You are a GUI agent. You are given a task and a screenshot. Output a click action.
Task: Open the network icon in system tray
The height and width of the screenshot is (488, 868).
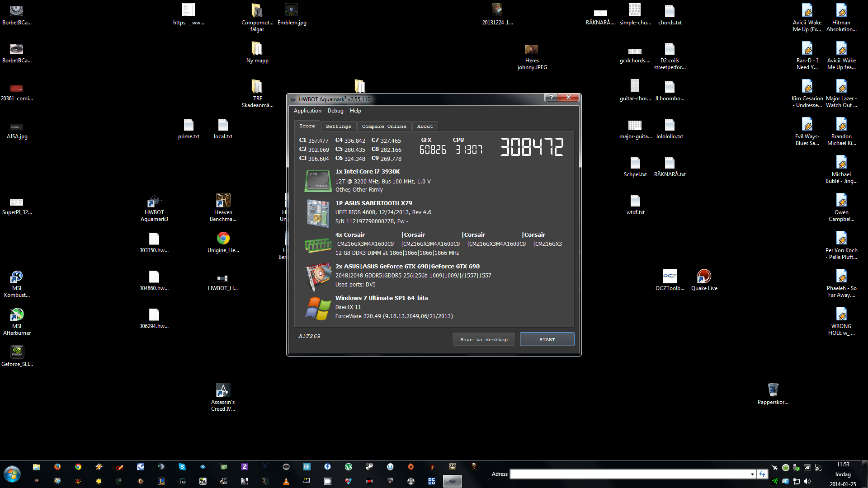797,481
